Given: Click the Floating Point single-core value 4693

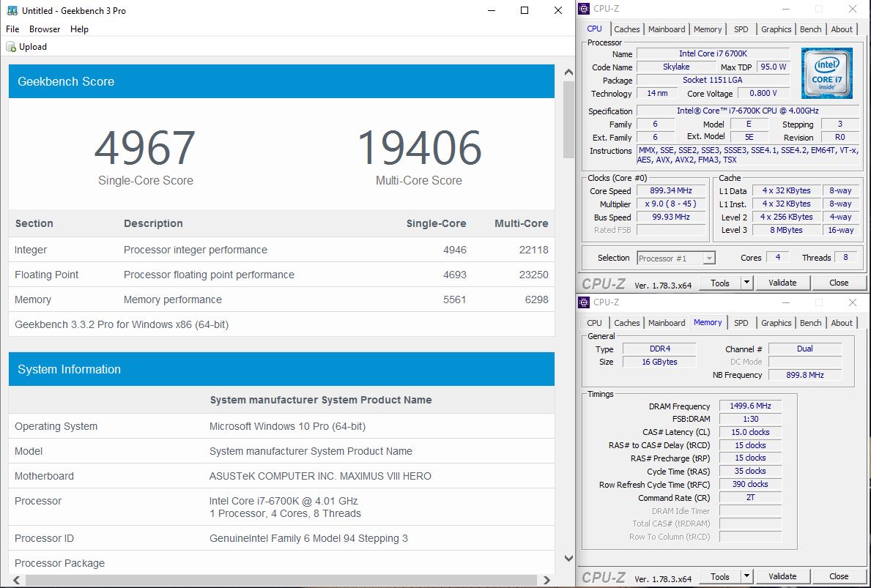Looking at the screenshot, I should pyautogui.click(x=455, y=275).
